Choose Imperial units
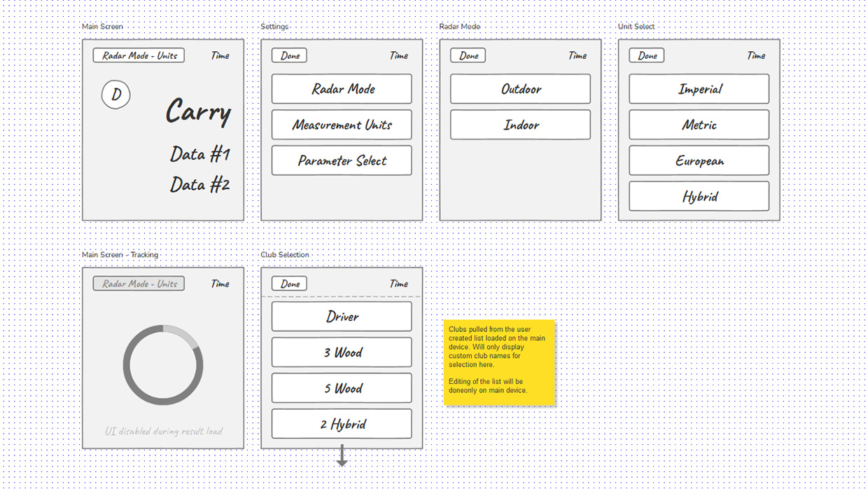Image resolution: width=868 pixels, height=489 pixels. click(x=699, y=90)
